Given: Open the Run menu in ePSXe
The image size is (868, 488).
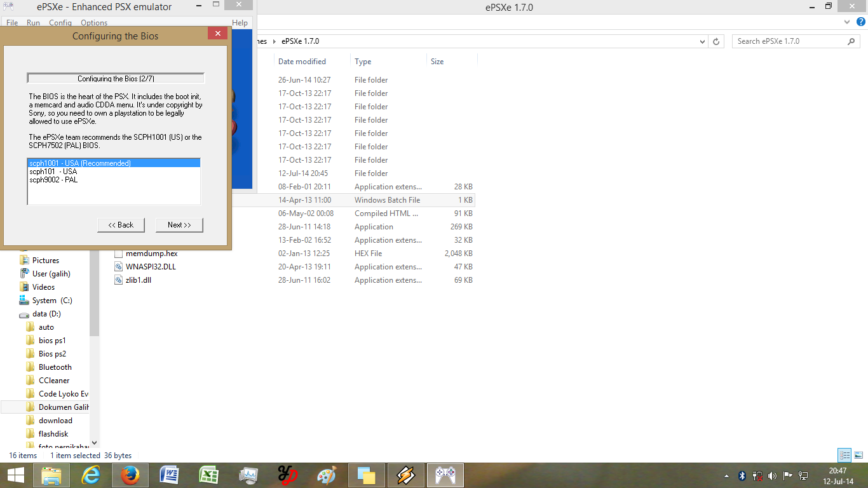Looking at the screenshot, I should pos(33,23).
